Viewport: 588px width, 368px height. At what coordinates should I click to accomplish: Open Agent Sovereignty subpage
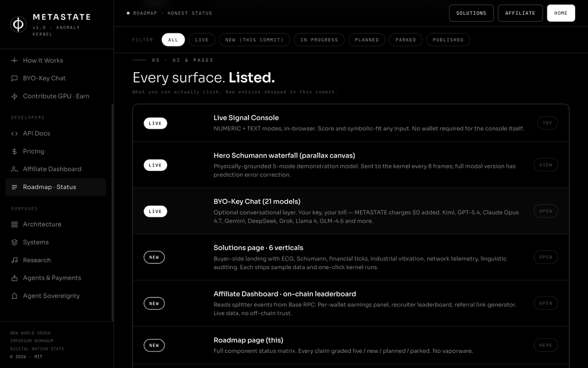point(56,296)
